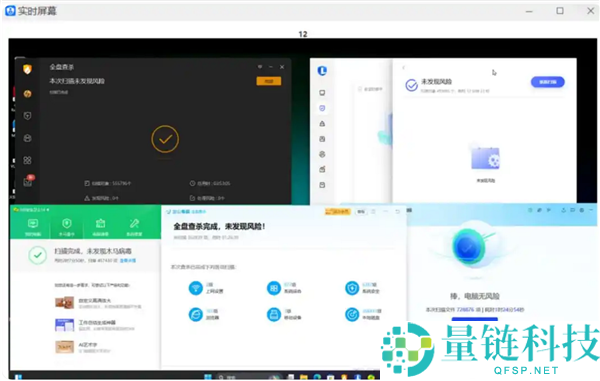Open the hamburger menu in the 全盘查杀完成 title bar
The height and width of the screenshot is (381, 600).
pos(373,212)
